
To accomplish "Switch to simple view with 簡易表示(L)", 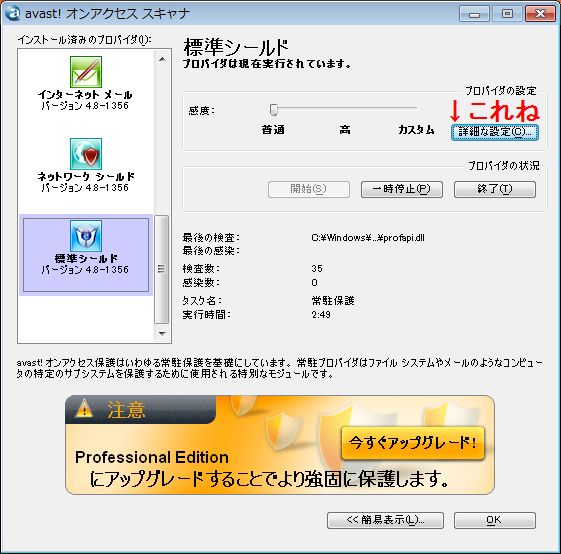I will tap(385, 520).
